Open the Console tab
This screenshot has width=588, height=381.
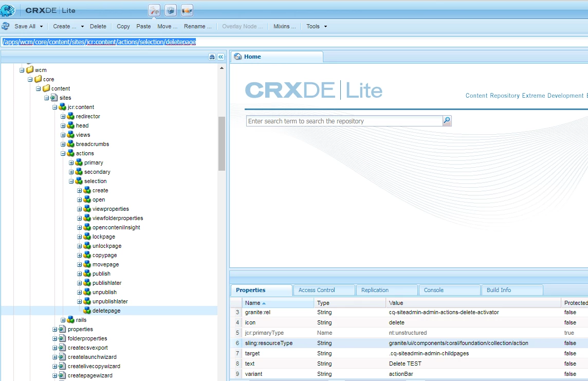coord(449,290)
